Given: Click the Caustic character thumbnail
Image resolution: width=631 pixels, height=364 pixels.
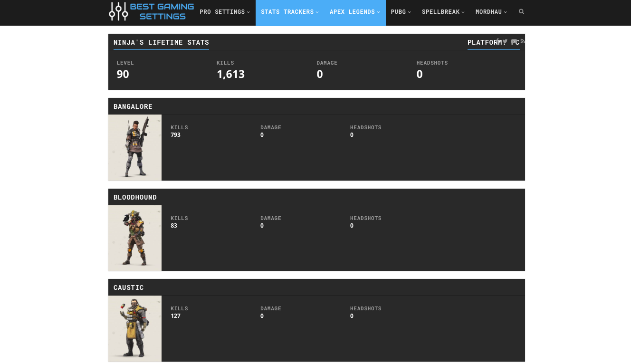Looking at the screenshot, I should [x=134, y=328].
